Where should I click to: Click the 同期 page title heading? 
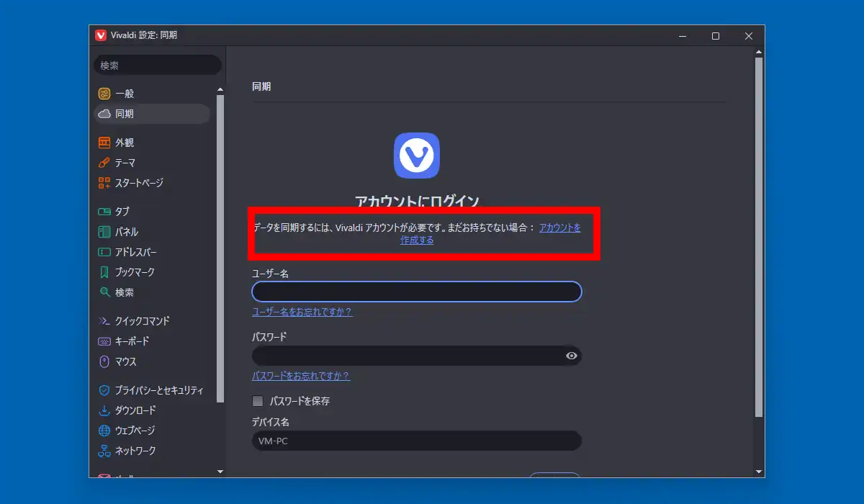(261, 86)
